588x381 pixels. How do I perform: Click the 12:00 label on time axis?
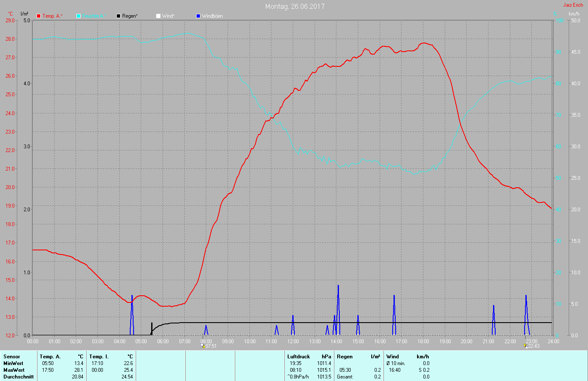[293, 342]
